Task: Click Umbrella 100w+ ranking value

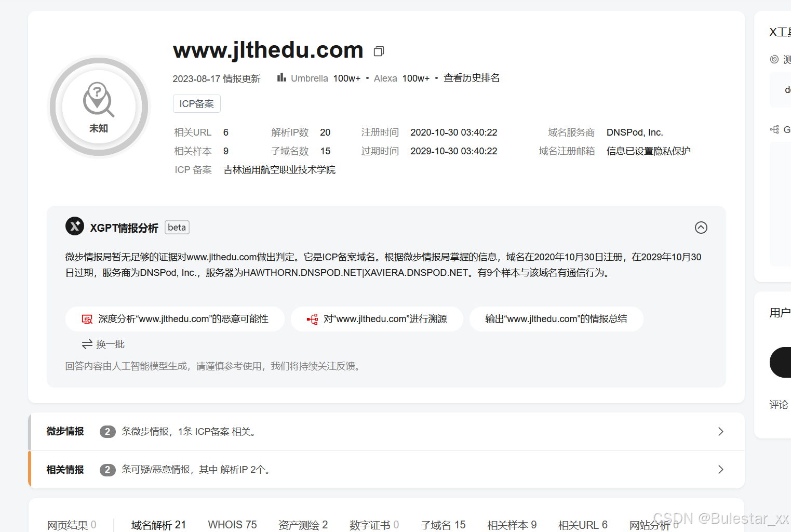Action: [347, 78]
